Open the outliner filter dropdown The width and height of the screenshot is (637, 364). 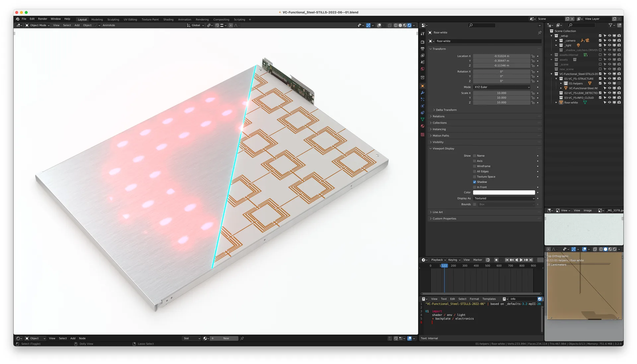pyautogui.click(x=611, y=25)
